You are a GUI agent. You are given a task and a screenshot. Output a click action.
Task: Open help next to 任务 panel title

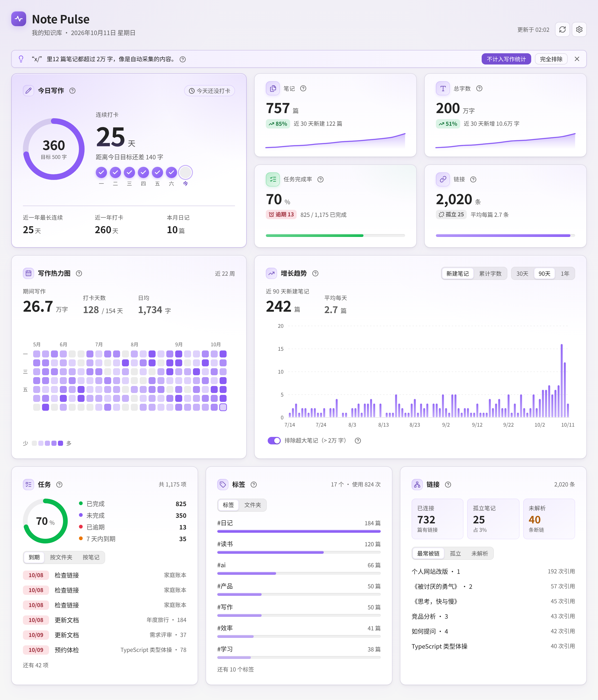click(x=59, y=484)
